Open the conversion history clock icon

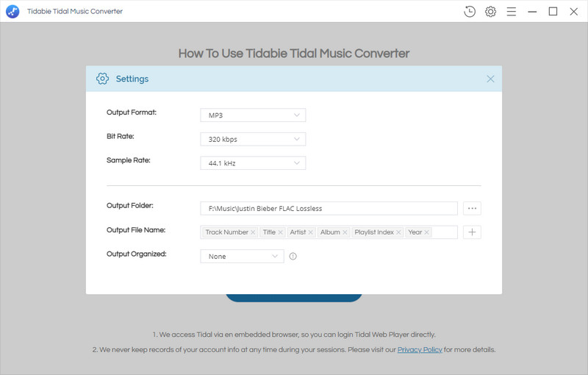click(470, 12)
